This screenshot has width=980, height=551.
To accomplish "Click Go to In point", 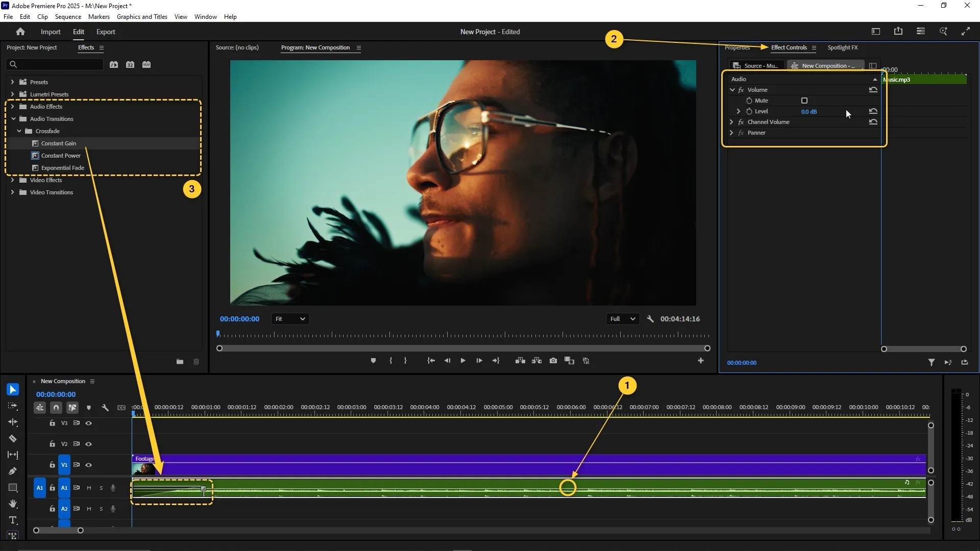I will tap(431, 361).
